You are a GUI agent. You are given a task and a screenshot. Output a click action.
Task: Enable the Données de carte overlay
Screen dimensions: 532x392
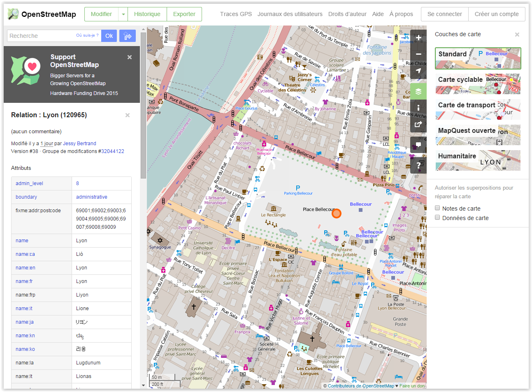[x=437, y=218]
